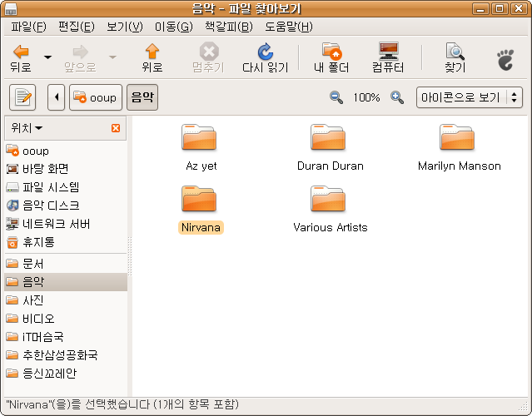Open the 아이콘으로 보기 view dropdown
532x416 pixels.
point(470,97)
